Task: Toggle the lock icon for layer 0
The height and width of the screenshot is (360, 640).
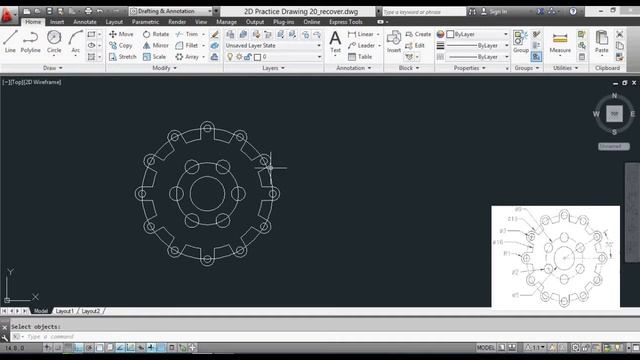Action: click(248, 57)
